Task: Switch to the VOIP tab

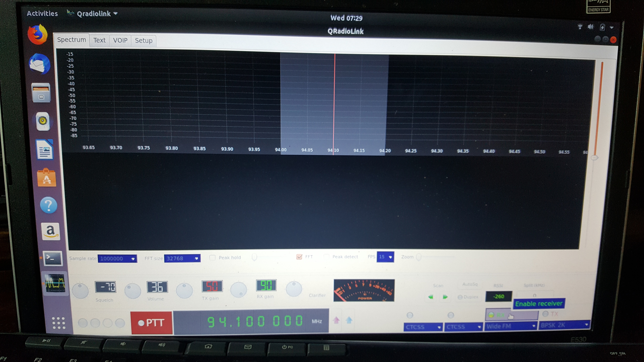Action: click(x=120, y=40)
